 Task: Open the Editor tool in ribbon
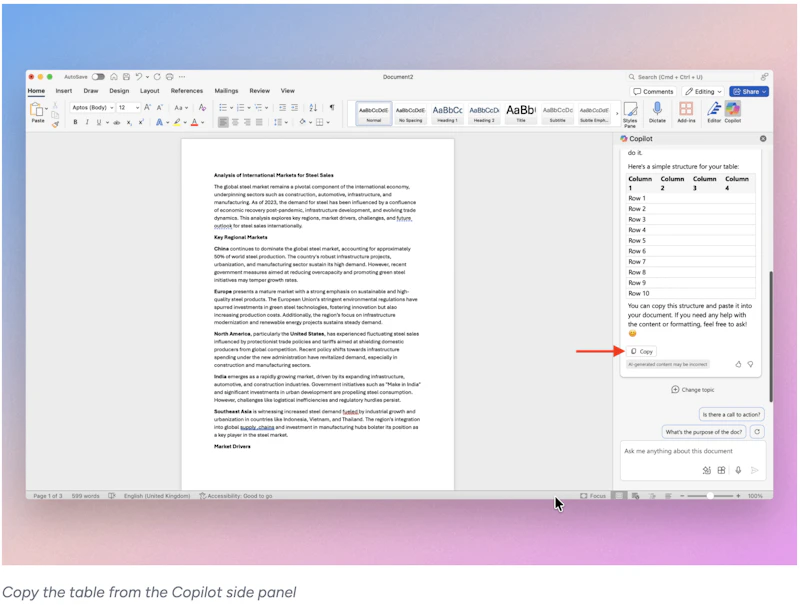point(714,112)
